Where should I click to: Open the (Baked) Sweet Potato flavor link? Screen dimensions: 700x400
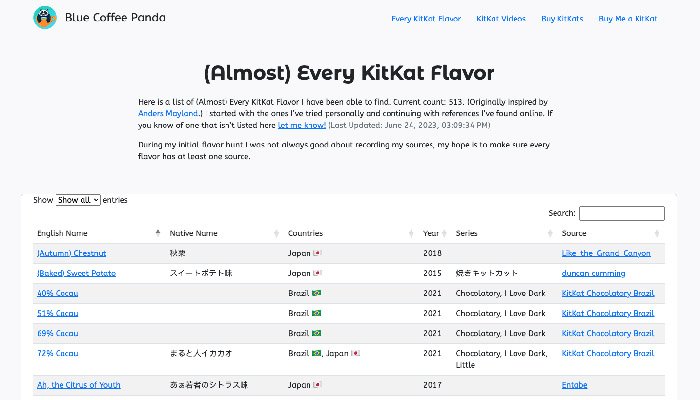(76, 273)
